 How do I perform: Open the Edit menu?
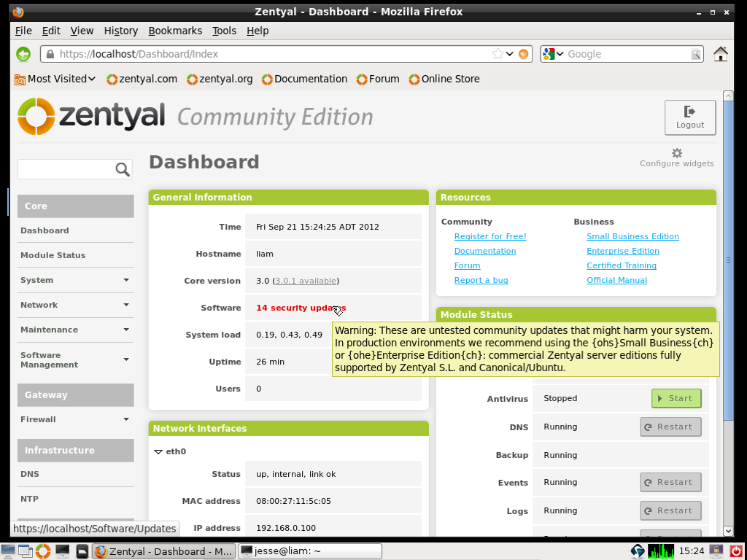pos(51,31)
